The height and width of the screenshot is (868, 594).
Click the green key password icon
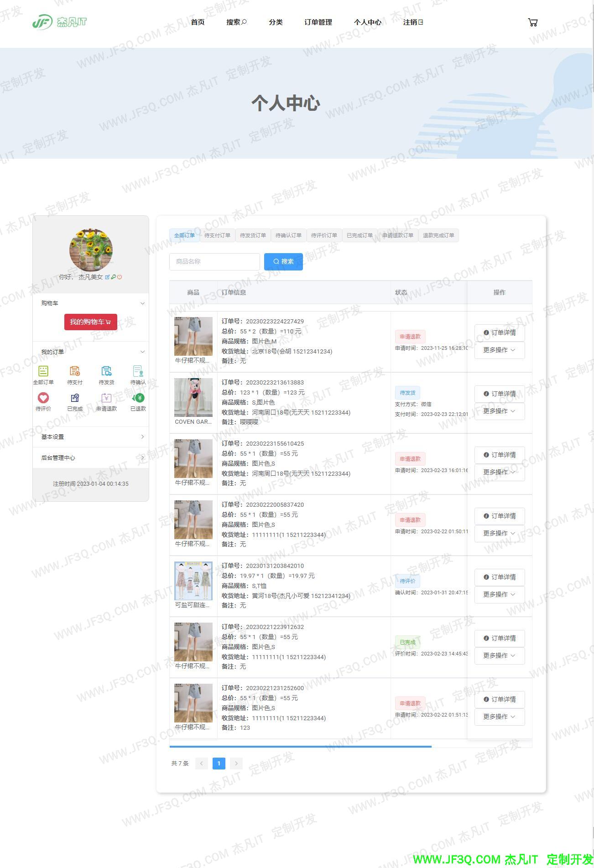coord(113,277)
